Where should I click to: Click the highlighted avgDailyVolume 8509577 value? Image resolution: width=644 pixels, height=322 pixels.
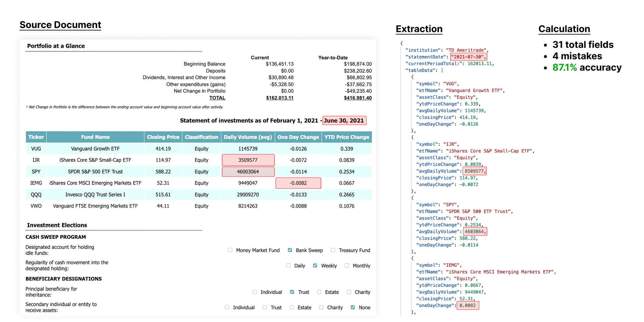[x=475, y=171]
